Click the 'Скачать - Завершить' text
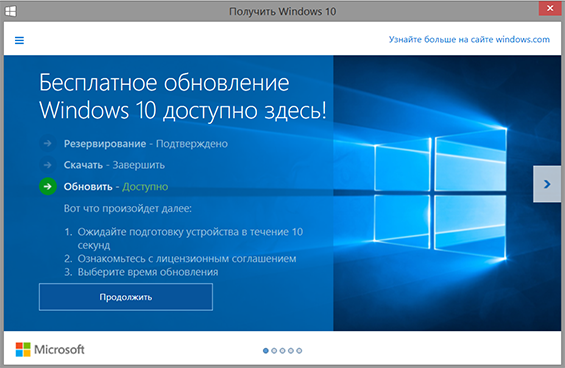The height and width of the screenshot is (368, 565). (x=114, y=165)
